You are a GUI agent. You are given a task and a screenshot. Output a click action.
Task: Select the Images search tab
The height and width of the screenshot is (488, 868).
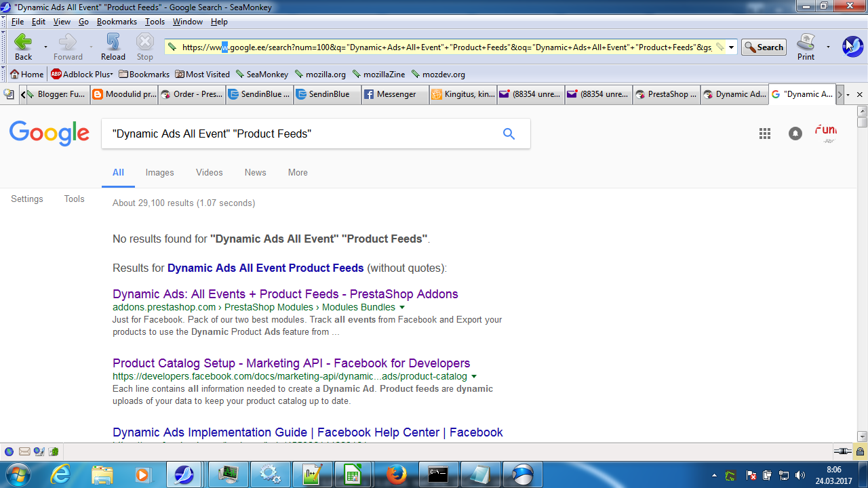(160, 173)
